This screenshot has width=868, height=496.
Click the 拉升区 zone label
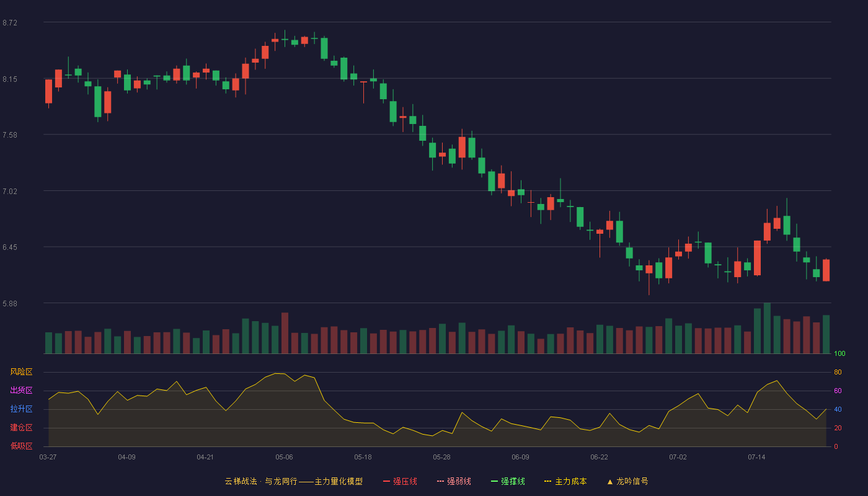click(21, 409)
